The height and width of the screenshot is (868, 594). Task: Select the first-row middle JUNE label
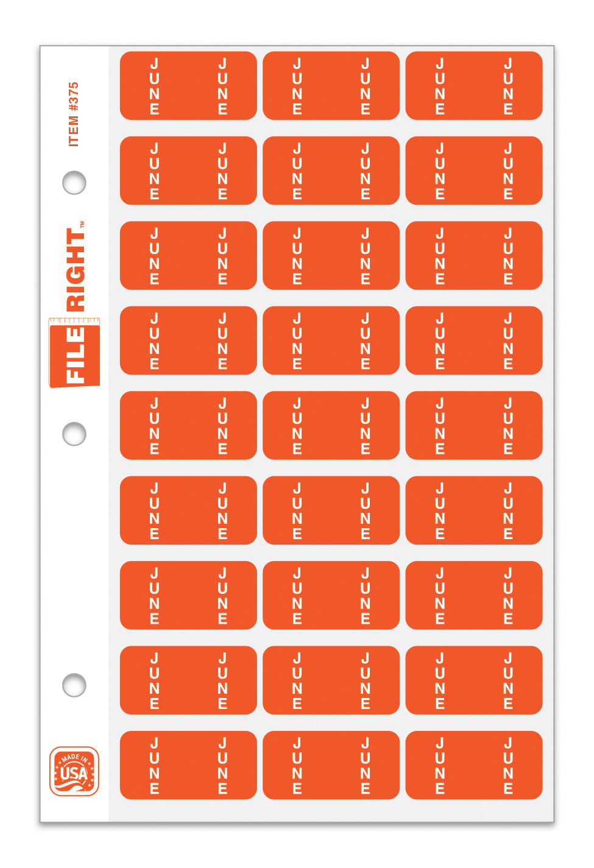click(x=331, y=86)
